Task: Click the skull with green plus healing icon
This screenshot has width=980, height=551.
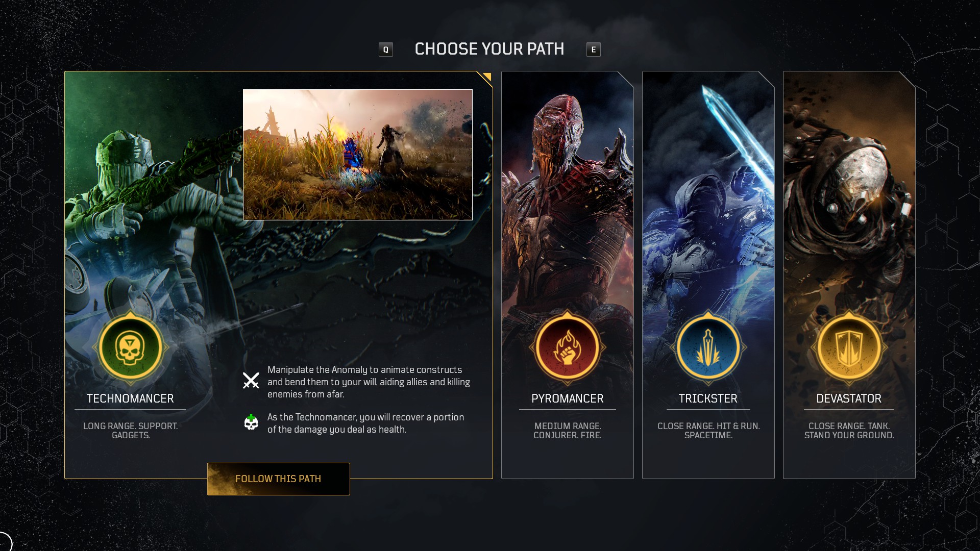Action: pos(251,422)
